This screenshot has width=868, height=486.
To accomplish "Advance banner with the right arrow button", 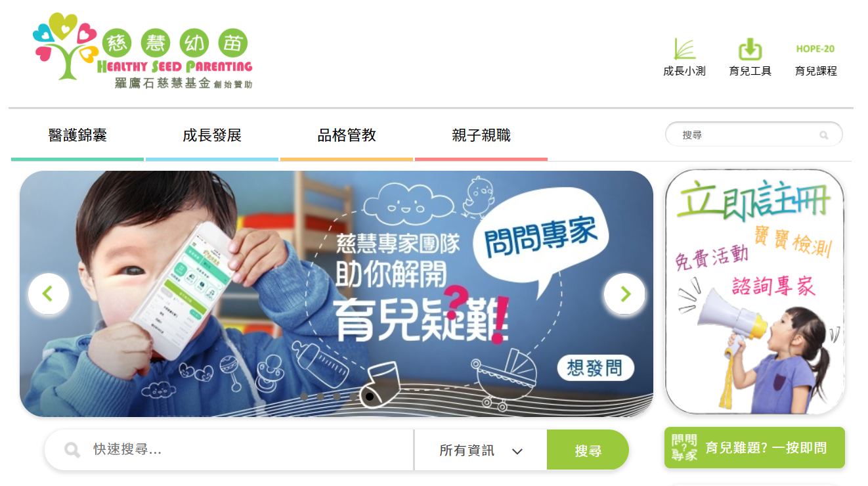I will [x=624, y=294].
